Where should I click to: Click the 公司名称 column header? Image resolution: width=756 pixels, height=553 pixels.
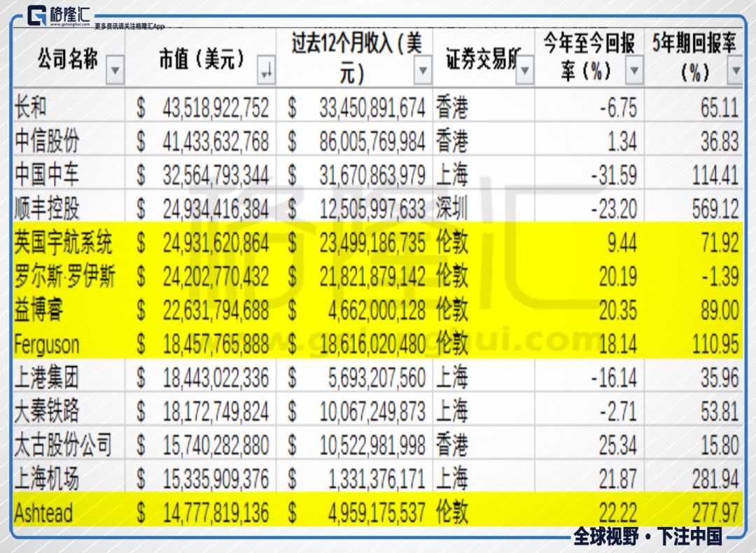point(69,58)
